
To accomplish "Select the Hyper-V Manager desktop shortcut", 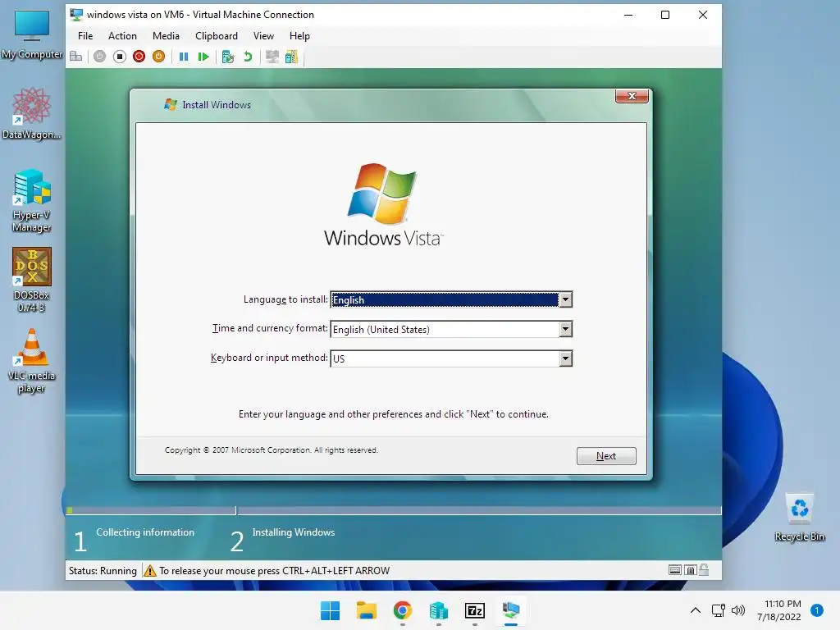I will coord(32,200).
